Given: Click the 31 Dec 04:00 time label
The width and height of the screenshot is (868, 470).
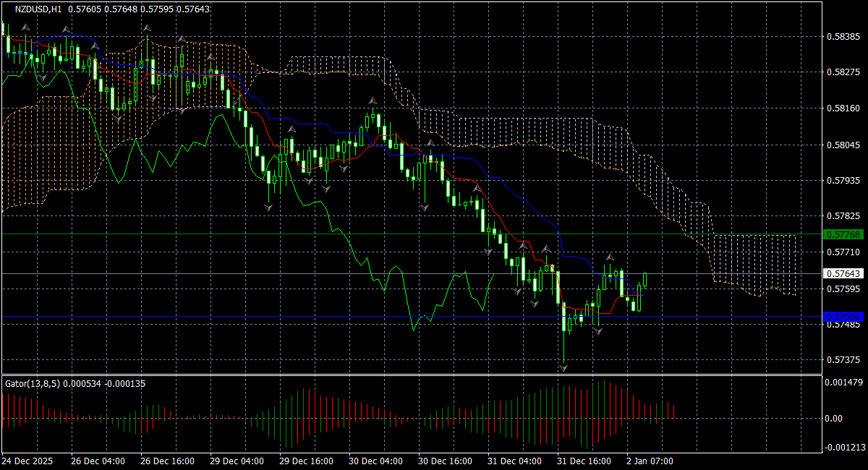Looking at the screenshot, I should (x=514, y=461).
